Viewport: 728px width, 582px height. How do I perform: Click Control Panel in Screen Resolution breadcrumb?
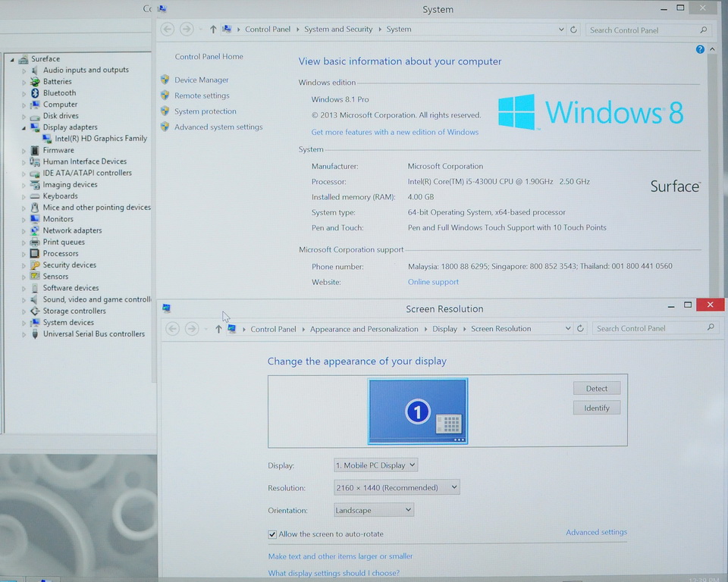click(x=273, y=329)
